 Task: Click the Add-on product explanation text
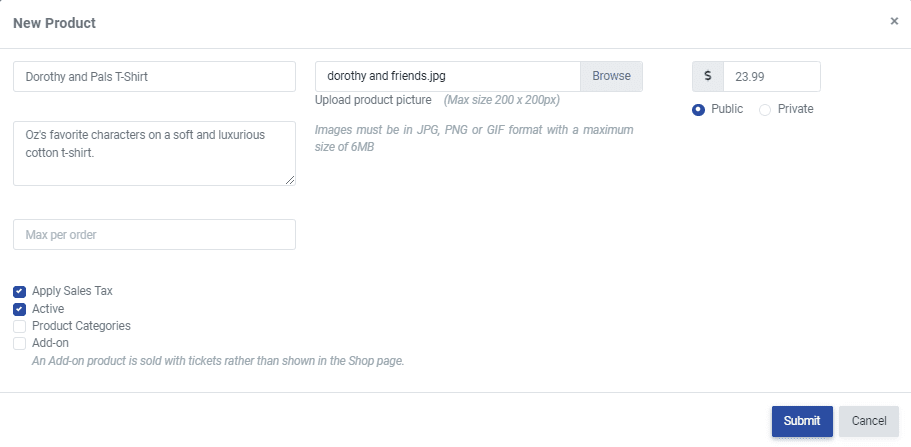(218, 361)
